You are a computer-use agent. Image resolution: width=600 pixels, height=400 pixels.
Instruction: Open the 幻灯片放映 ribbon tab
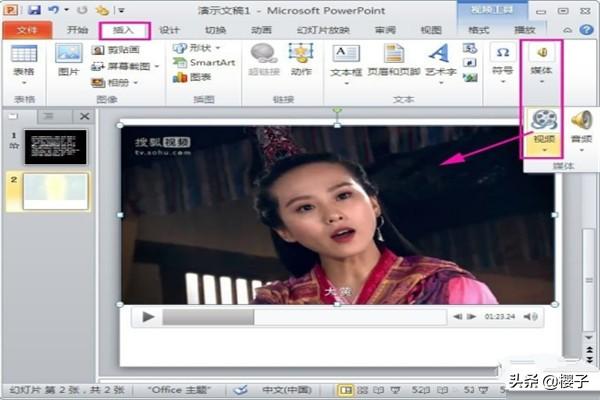[323, 30]
